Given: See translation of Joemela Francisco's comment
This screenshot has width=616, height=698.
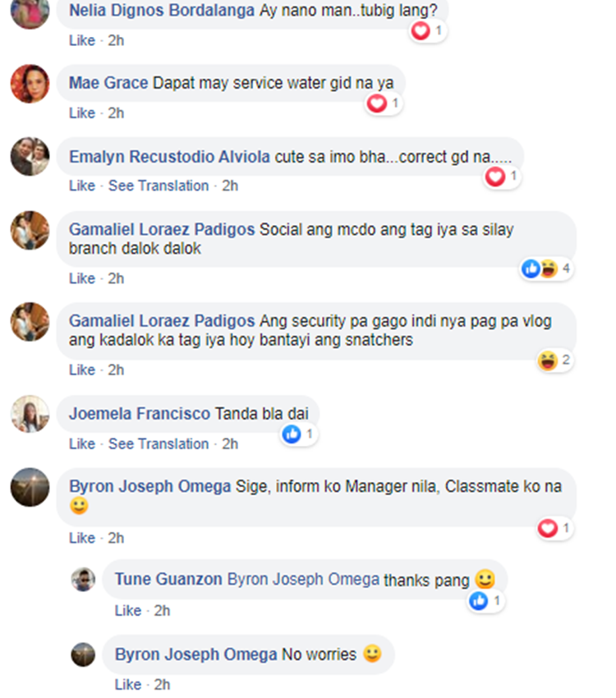Looking at the screenshot, I should [159, 444].
